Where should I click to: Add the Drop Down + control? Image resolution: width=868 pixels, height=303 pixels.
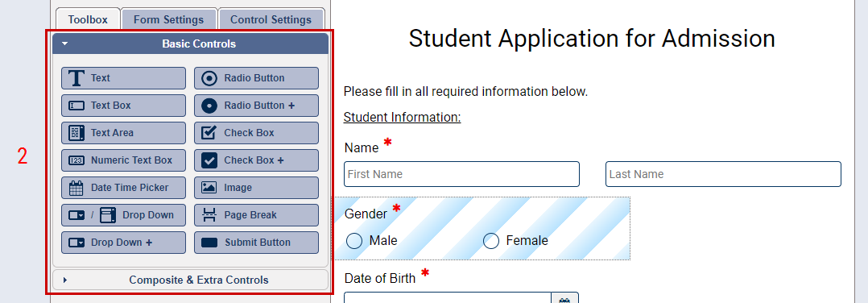pyautogui.click(x=123, y=243)
